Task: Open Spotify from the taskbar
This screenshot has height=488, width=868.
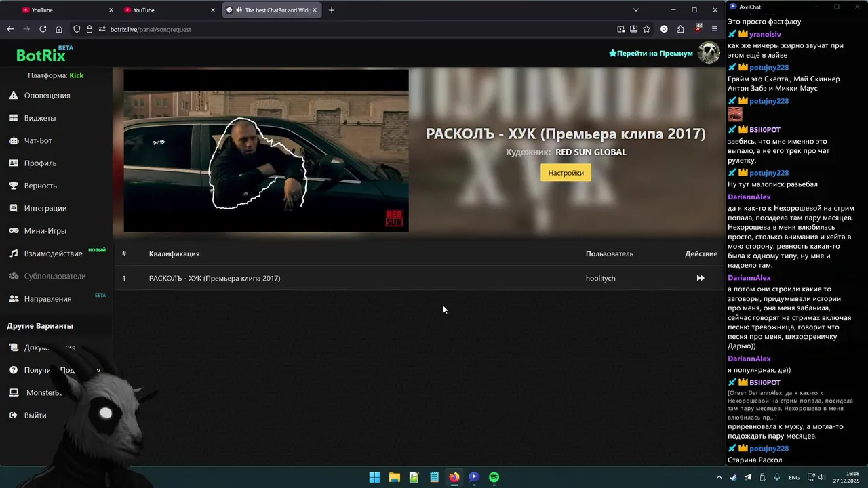Action: (x=494, y=477)
